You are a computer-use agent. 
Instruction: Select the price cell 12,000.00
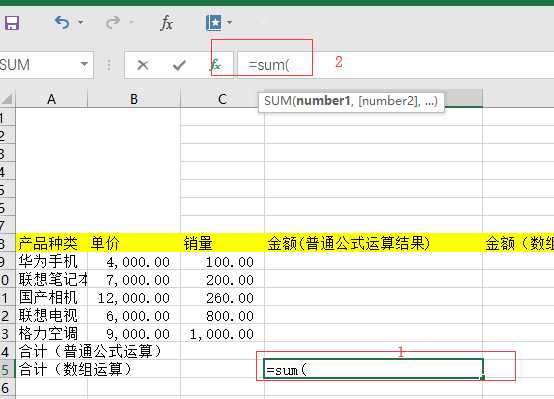pyautogui.click(x=134, y=298)
